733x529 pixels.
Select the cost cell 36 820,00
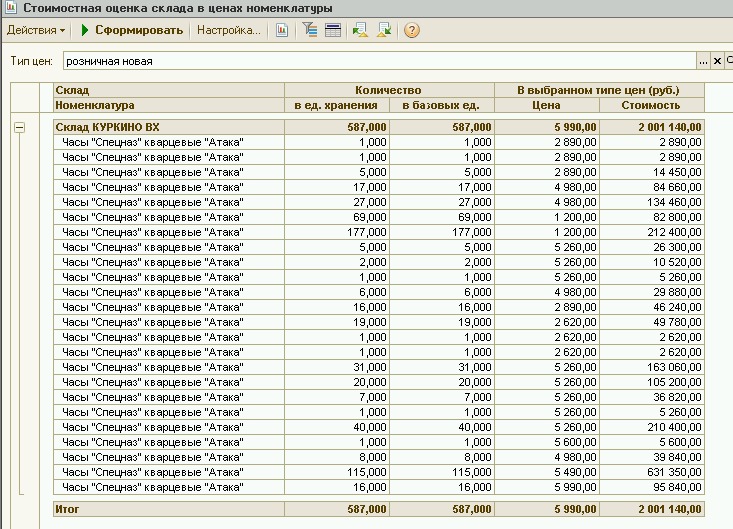point(652,397)
